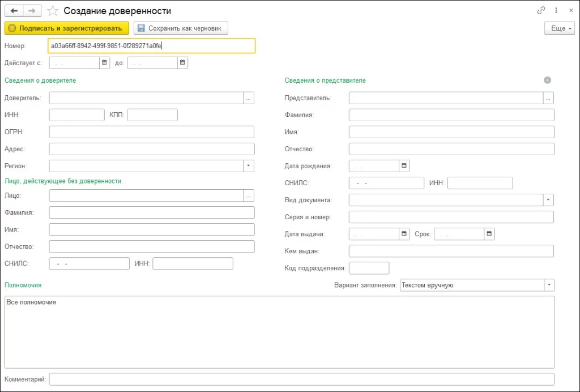
Task: Open selection for "Доверитель" via ellipsis button
Action: tap(249, 98)
